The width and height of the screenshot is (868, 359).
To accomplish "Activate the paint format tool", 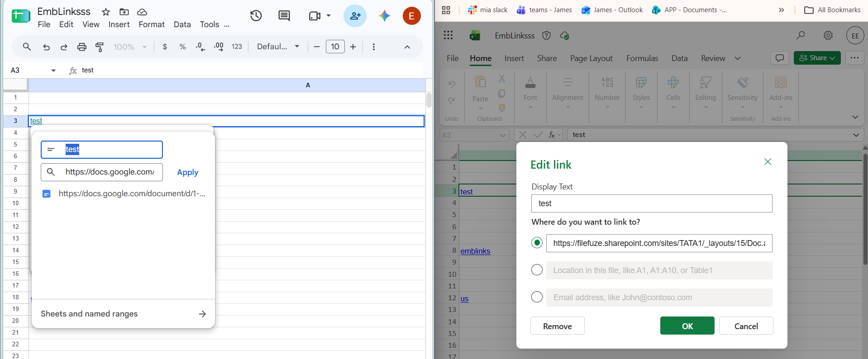I will tap(100, 47).
